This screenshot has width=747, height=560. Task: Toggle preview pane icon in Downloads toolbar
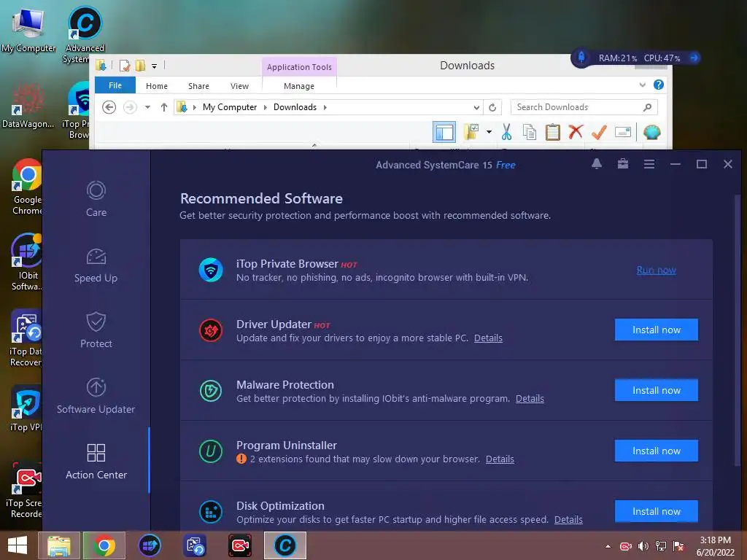[444, 133]
